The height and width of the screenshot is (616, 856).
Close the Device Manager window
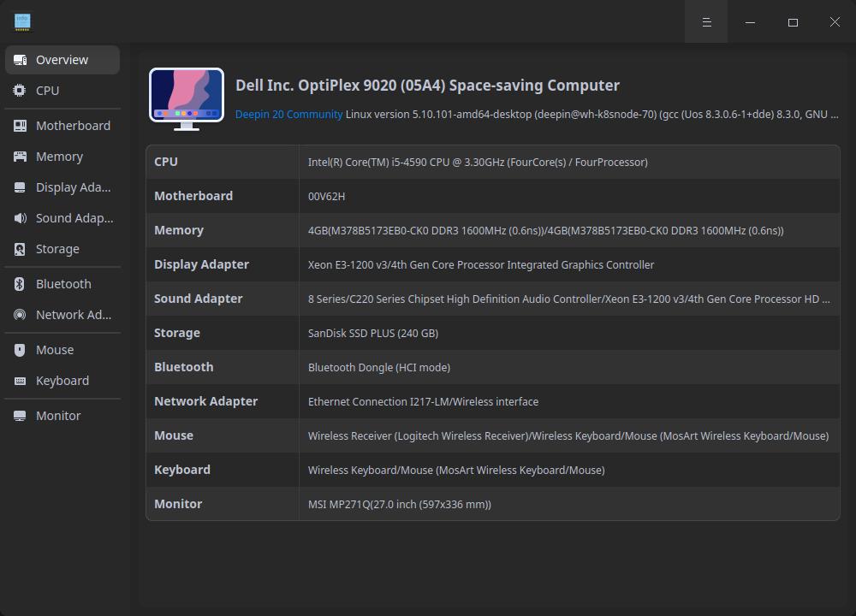(835, 22)
